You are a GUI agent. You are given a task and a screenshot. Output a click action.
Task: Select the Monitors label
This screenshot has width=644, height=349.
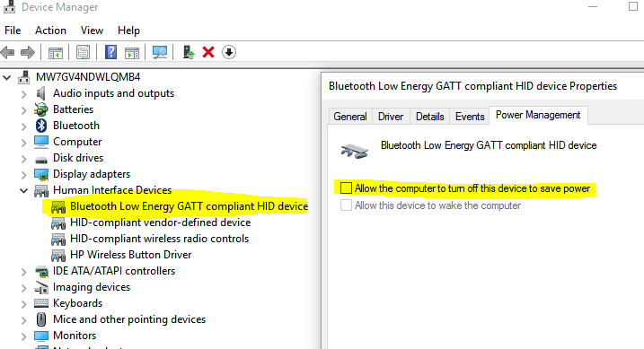point(75,336)
